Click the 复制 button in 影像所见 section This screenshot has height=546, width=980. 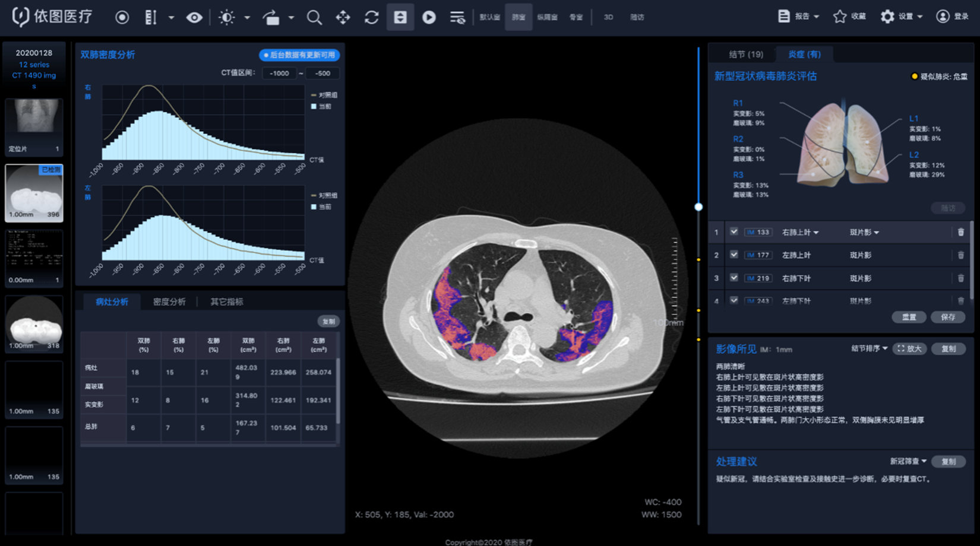tap(949, 348)
